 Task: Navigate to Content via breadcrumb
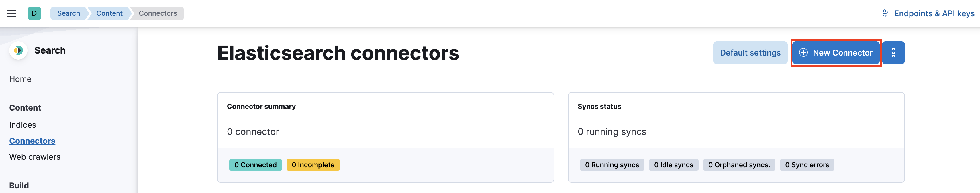point(109,13)
